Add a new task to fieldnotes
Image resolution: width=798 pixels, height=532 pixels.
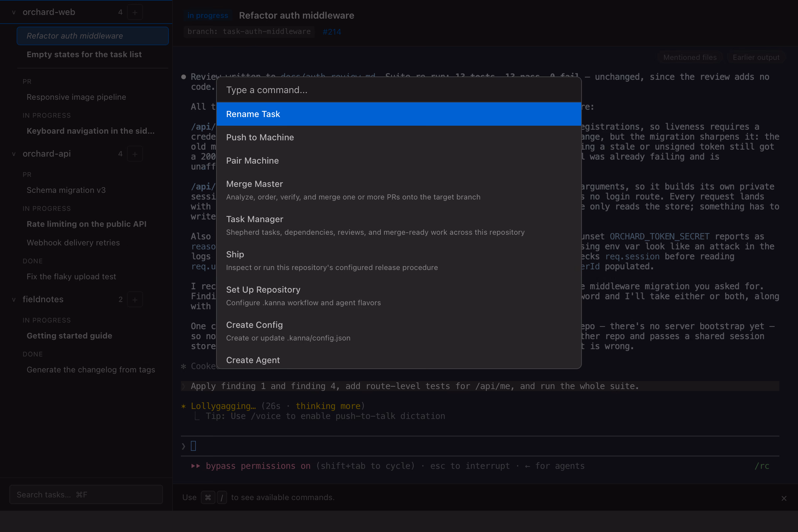point(135,300)
